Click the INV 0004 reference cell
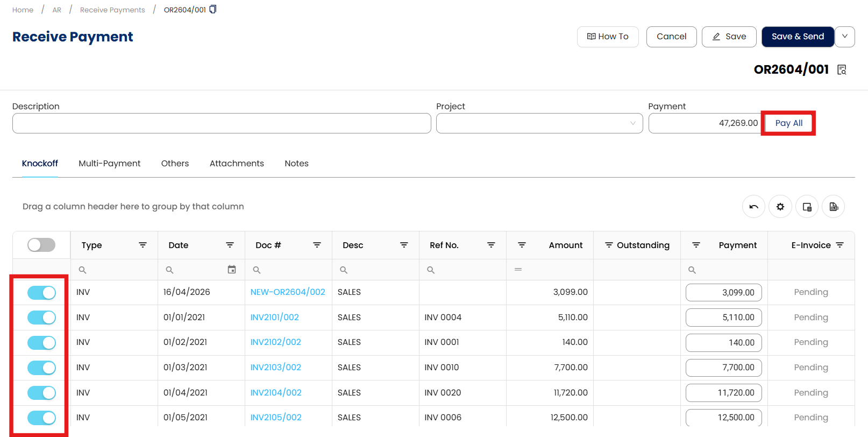The height and width of the screenshot is (437, 868). point(463,318)
